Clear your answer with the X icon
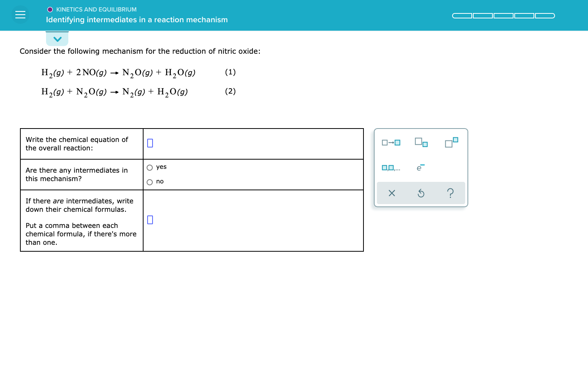Screen dimensions: 588x376 (x=391, y=193)
